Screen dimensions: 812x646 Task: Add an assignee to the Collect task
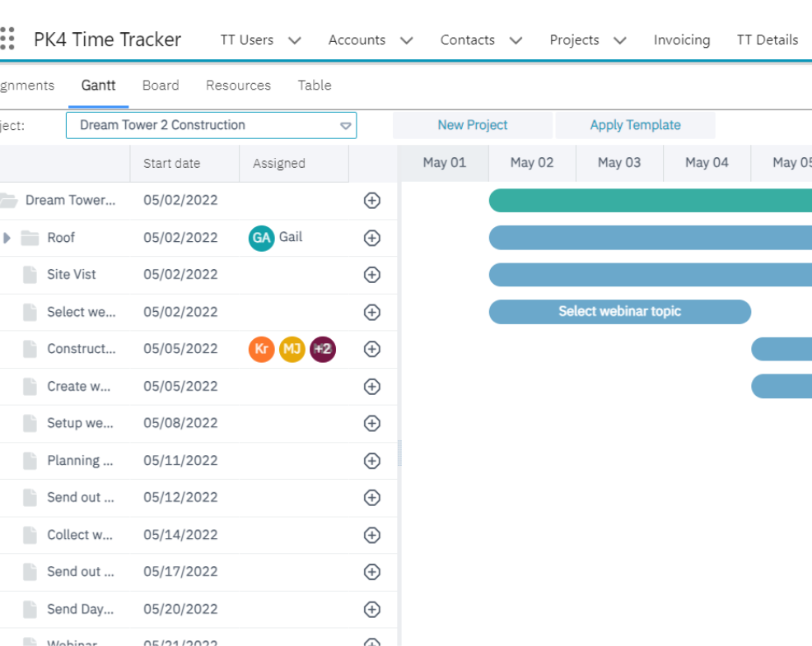(x=371, y=534)
